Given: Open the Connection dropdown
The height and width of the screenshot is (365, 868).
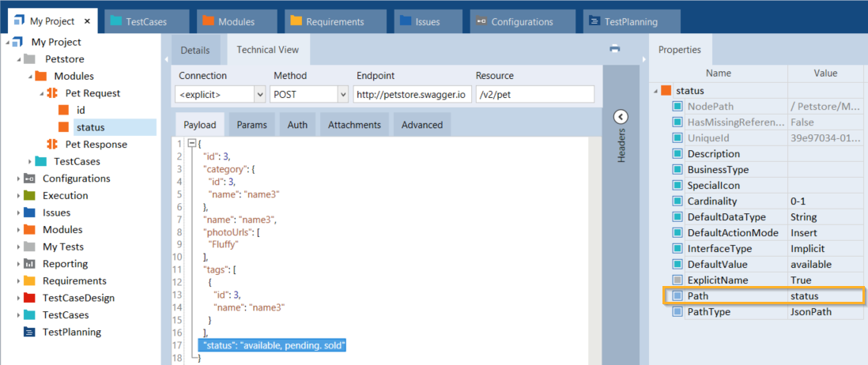Looking at the screenshot, I should click(260, 95).
